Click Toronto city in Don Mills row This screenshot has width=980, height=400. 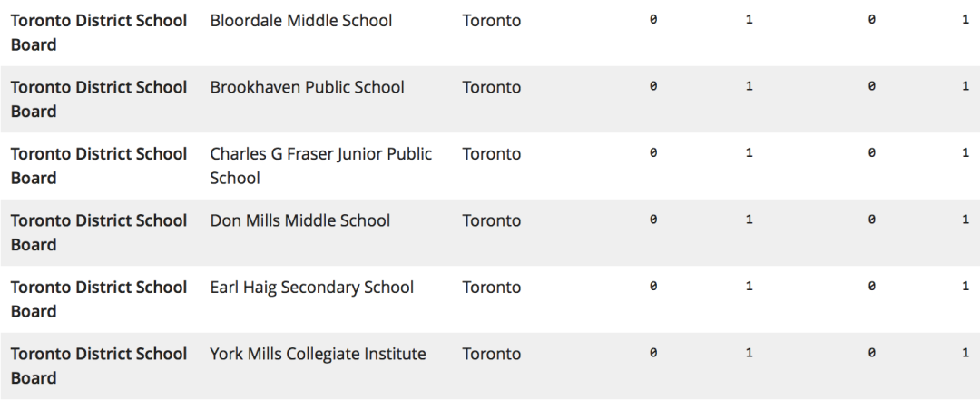click(491, 220)
